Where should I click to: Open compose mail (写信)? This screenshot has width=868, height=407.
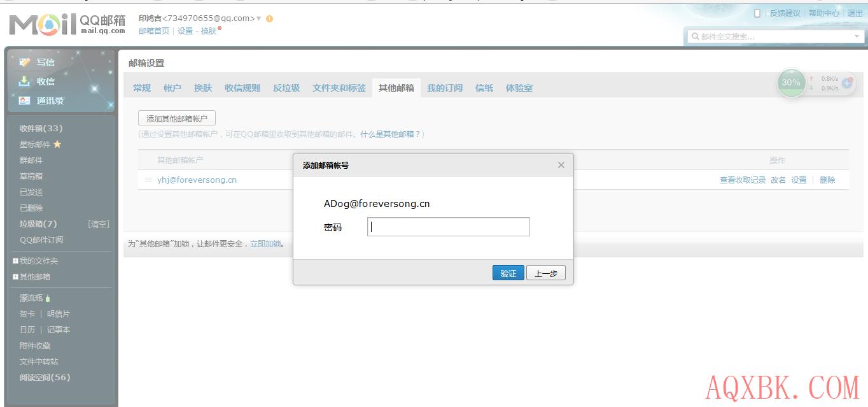[45, 62]
